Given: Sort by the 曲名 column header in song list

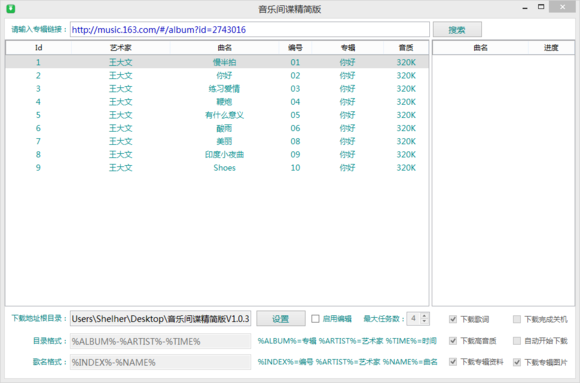Looking at the screenshot, I should [x=224, y=47].
